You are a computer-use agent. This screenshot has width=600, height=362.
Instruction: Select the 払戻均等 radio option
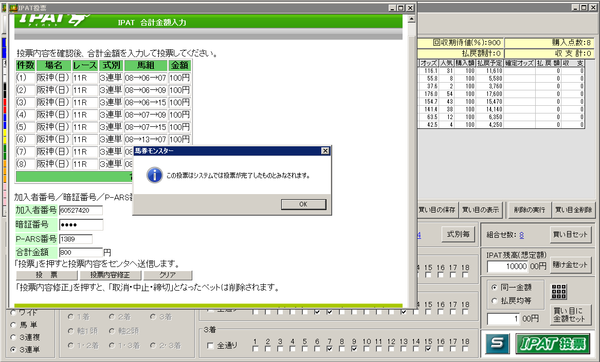pyautogui.click(x=494, y=301)
